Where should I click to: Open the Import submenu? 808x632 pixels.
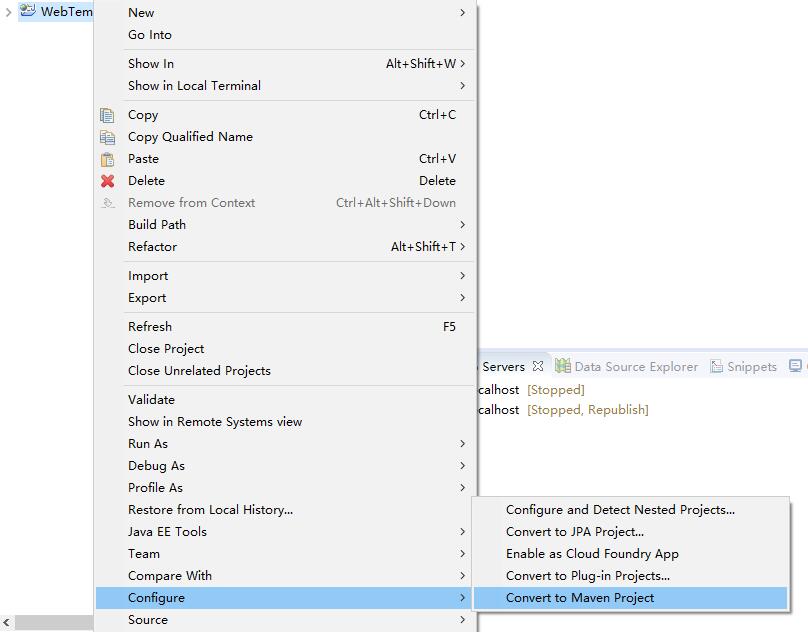(285, 276)
